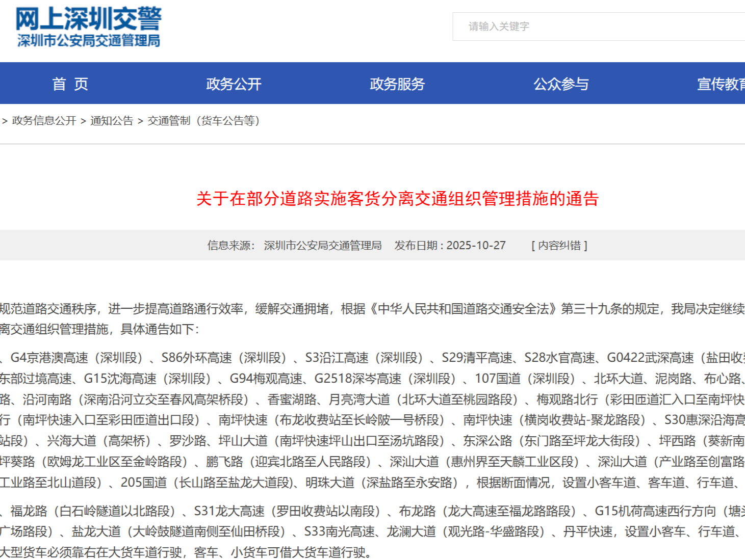Open the 政务服务 navigation menu

(397, 84)
